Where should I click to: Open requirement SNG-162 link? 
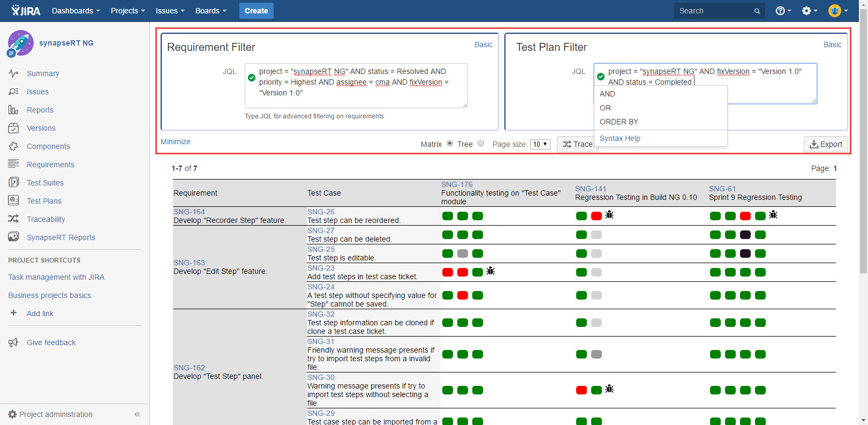click(x=189, y=368)
